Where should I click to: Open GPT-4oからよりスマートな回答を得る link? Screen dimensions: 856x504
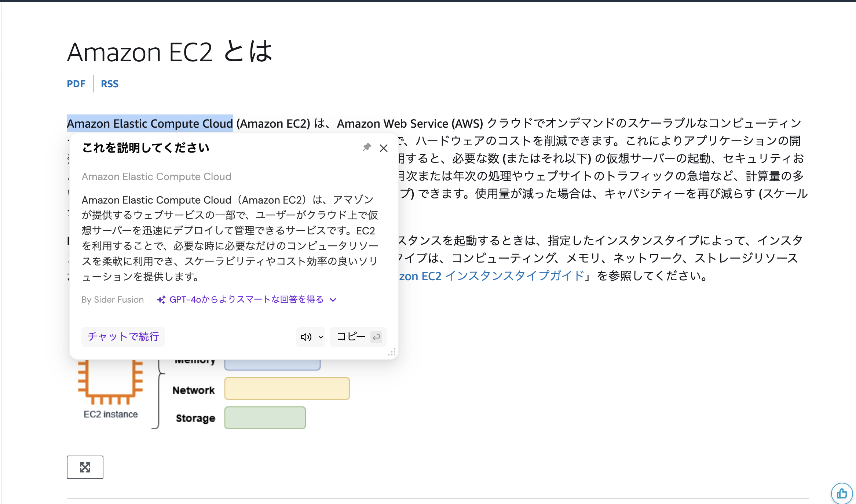[246, 300]
